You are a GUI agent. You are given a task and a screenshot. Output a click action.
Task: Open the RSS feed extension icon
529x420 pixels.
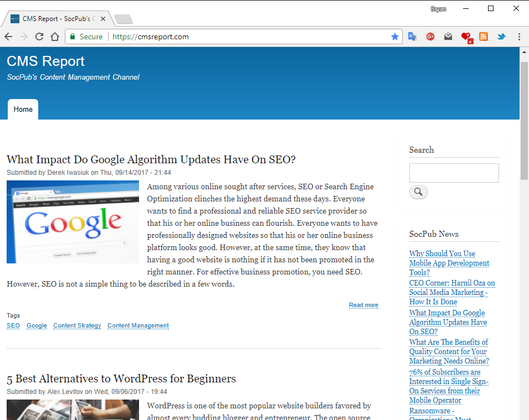(x=484, y=37)
